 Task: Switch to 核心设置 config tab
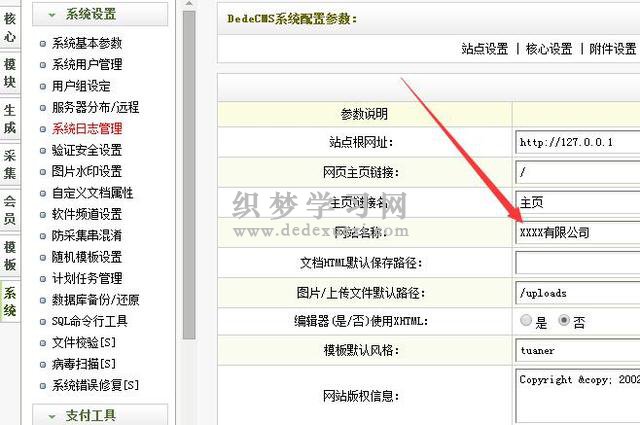(549, 48)
